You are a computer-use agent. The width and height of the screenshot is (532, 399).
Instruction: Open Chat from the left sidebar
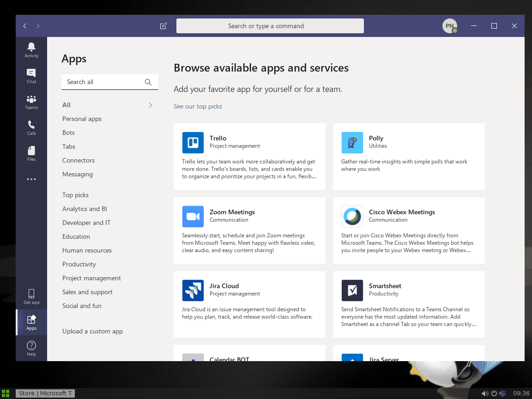click(31, 75)
